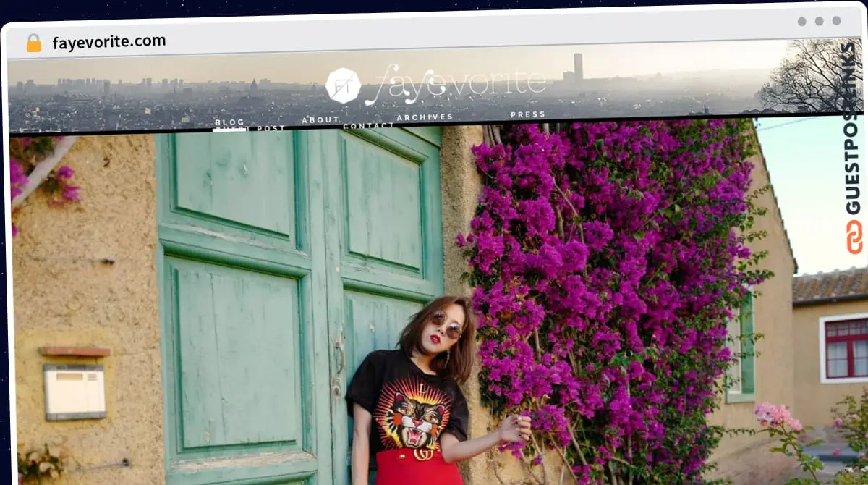This screenshot has height=485, width=868.
Task: Click the orange padlock security icon
Action: pos(34,43)
